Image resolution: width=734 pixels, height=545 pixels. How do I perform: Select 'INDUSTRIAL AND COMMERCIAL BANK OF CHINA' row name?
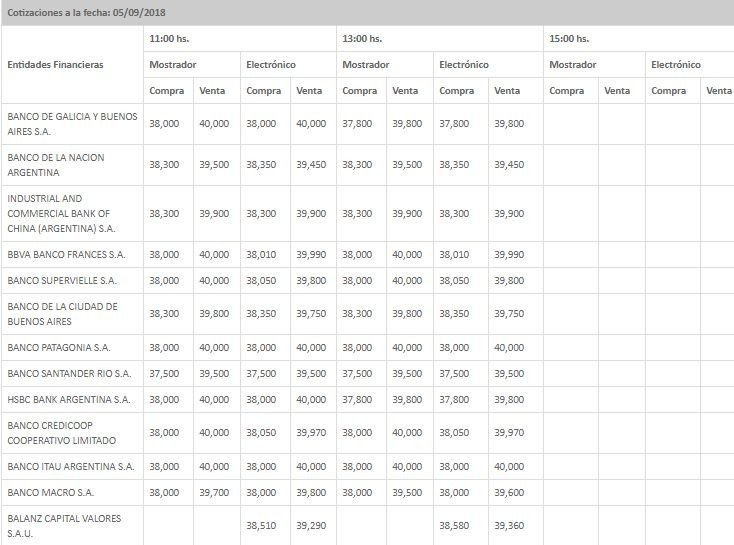click(x=61, y=214)
